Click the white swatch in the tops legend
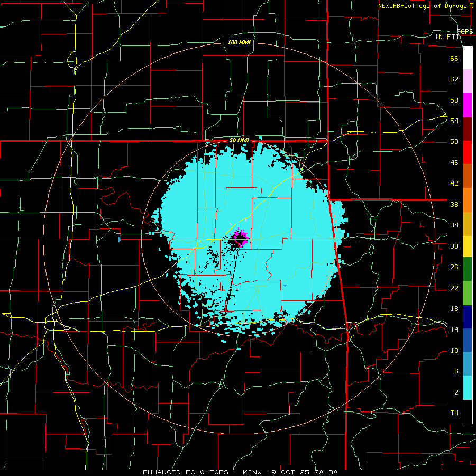476x476 pixels. [467, 58]
